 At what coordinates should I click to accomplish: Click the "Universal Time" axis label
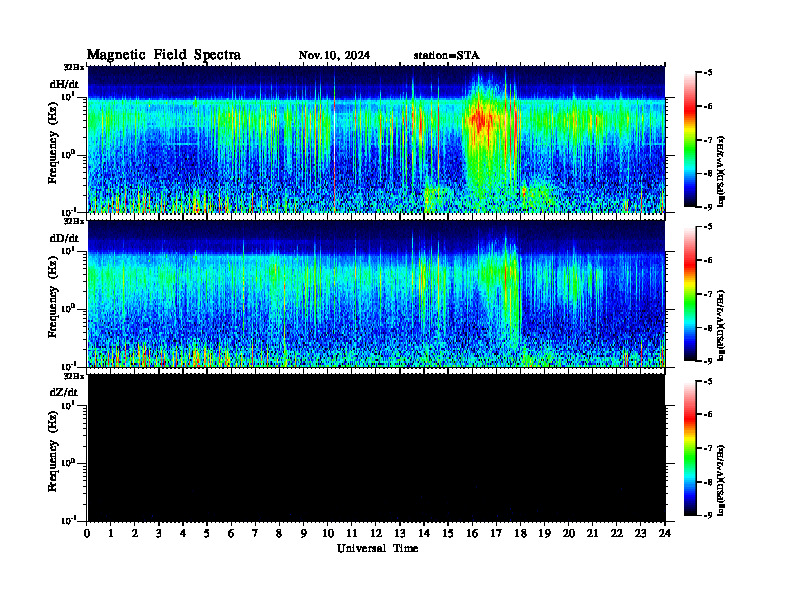click(377, 548)
